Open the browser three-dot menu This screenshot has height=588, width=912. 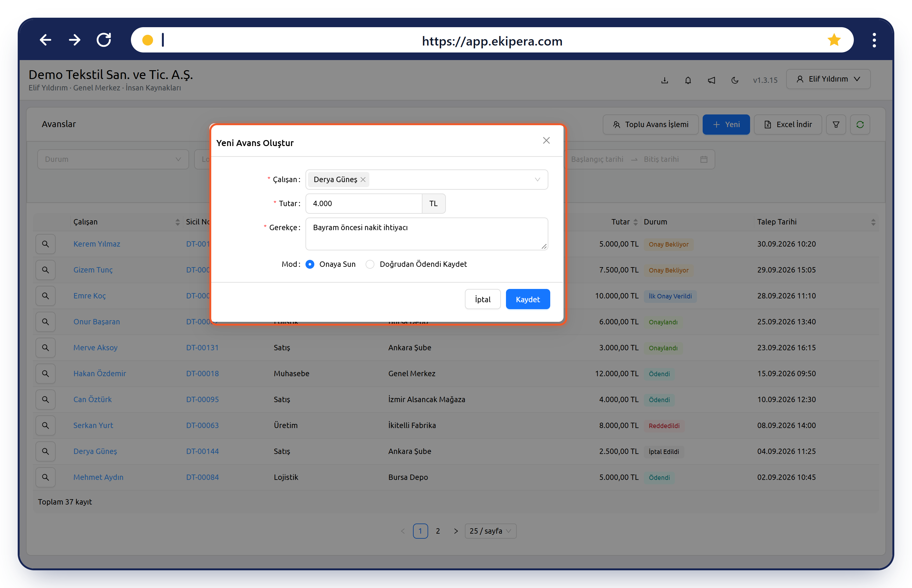click(874, 40)
